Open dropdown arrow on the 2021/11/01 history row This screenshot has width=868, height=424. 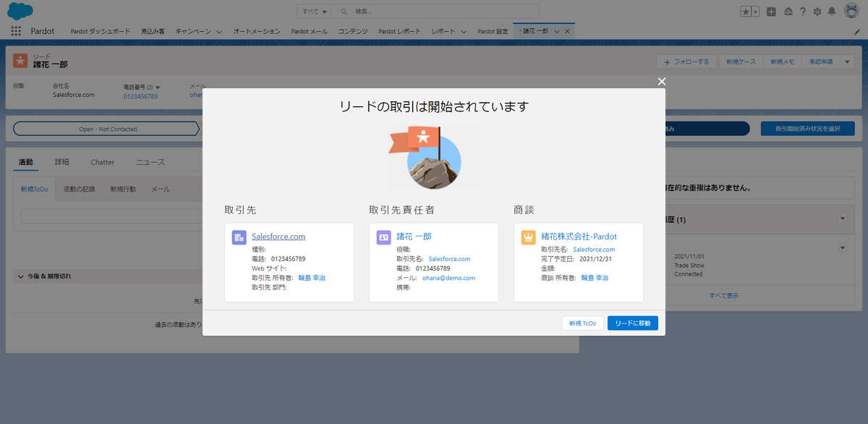[x=843, y=247]
